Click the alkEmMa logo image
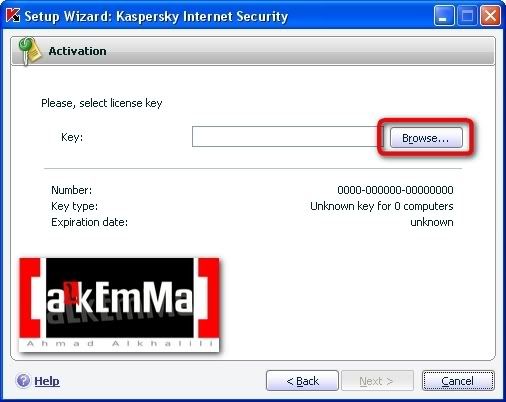 (x=119, y=304)
